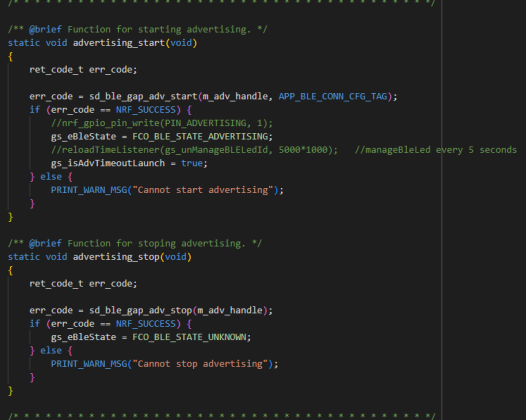Click FCO_BLE_STATE_UNKNOWN value
The height and width of the screenshot is (420, 526).
click(x=189, y=337)
